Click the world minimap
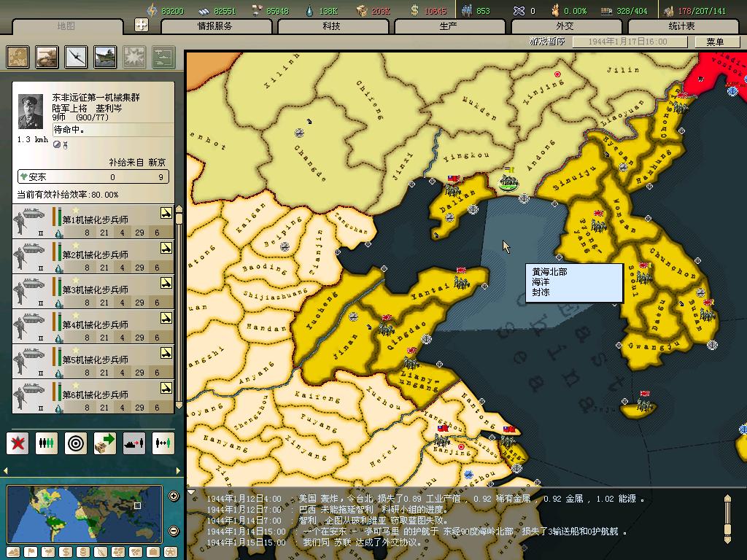This screenshot has width=747, height=560. tap(84, 513)
